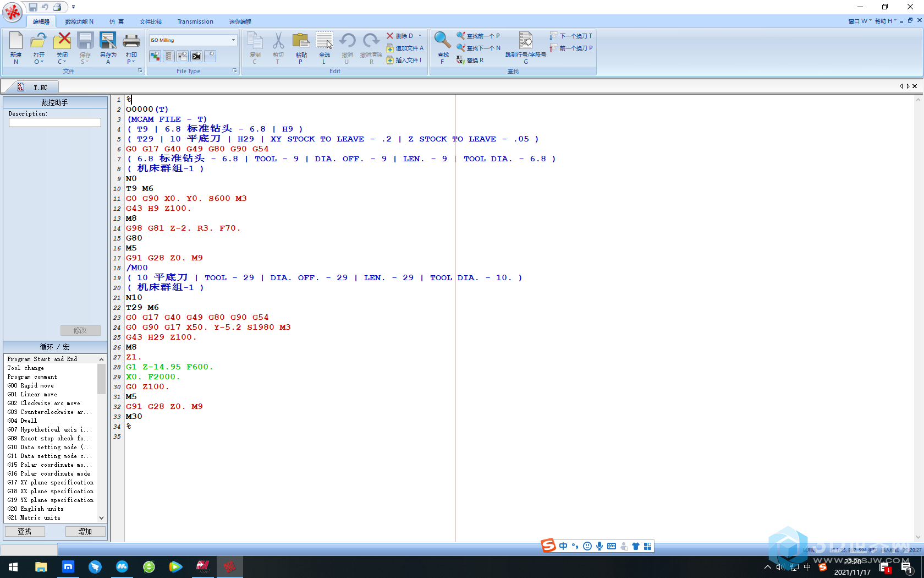
Task: Click the Description input field
Action: [55, 123]
